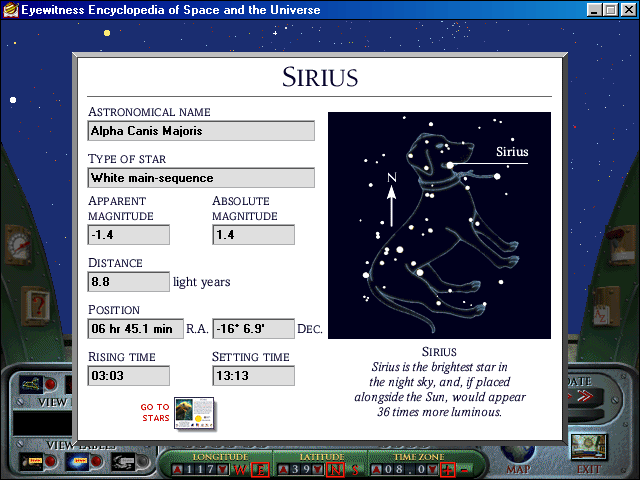Increase longitude with the up arrow
The width and height of the screenshot is (640, 480).
pos(177,470)
